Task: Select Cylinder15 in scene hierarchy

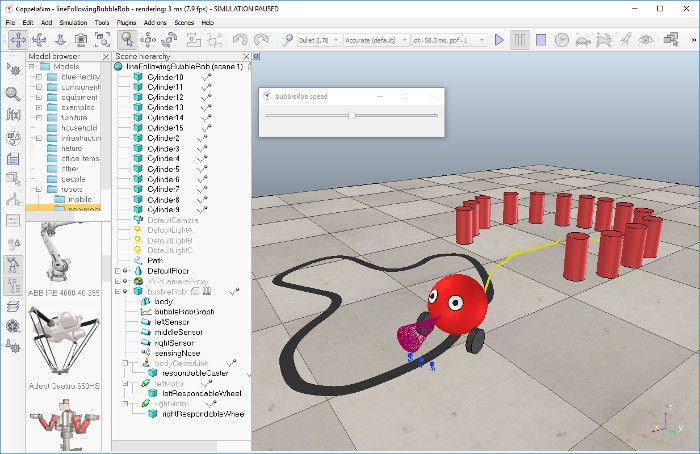Action: tap(165, 128)
